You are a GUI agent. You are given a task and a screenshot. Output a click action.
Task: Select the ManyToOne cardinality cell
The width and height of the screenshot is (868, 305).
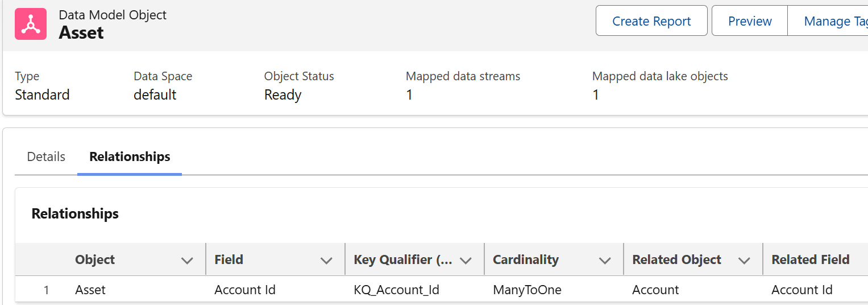527,290
